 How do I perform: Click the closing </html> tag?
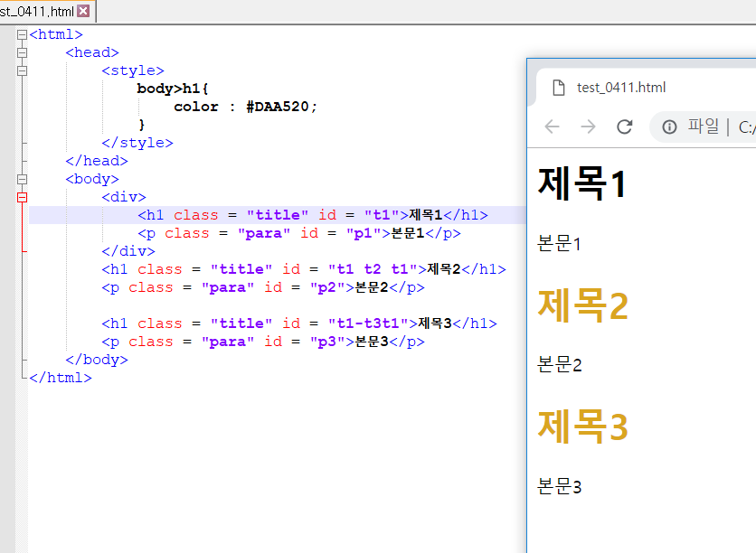(x=61, y=378)
